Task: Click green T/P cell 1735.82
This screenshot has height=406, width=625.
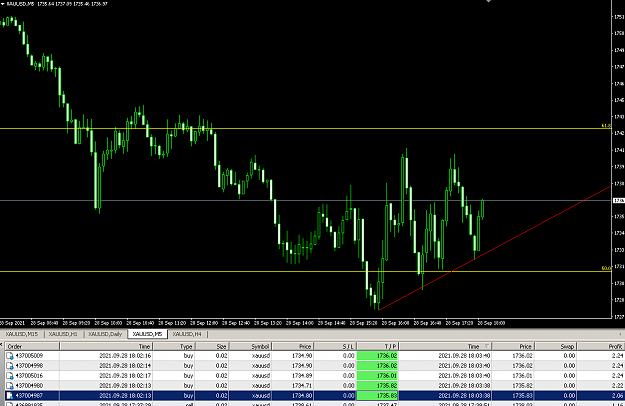Action: (x=377, y=386)
